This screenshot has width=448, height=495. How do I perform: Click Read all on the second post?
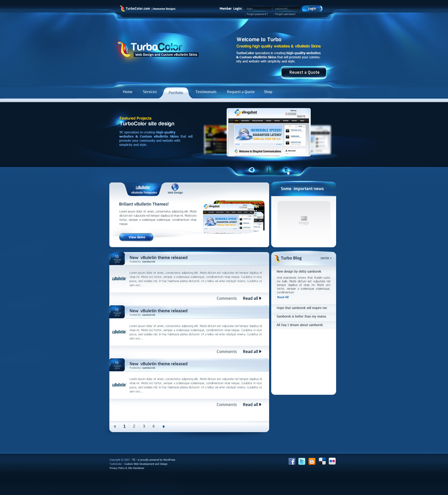(252, 352)
